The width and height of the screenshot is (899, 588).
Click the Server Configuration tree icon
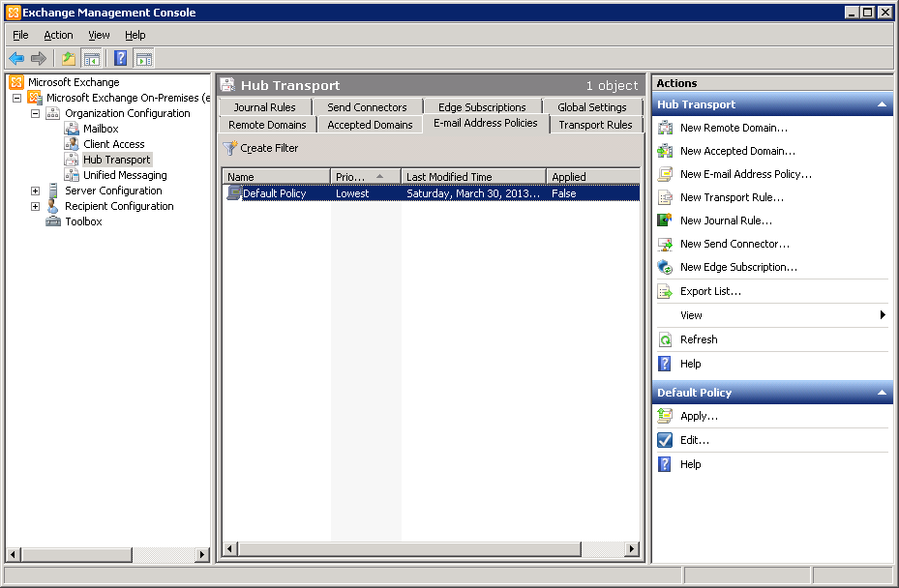point(53,191)
